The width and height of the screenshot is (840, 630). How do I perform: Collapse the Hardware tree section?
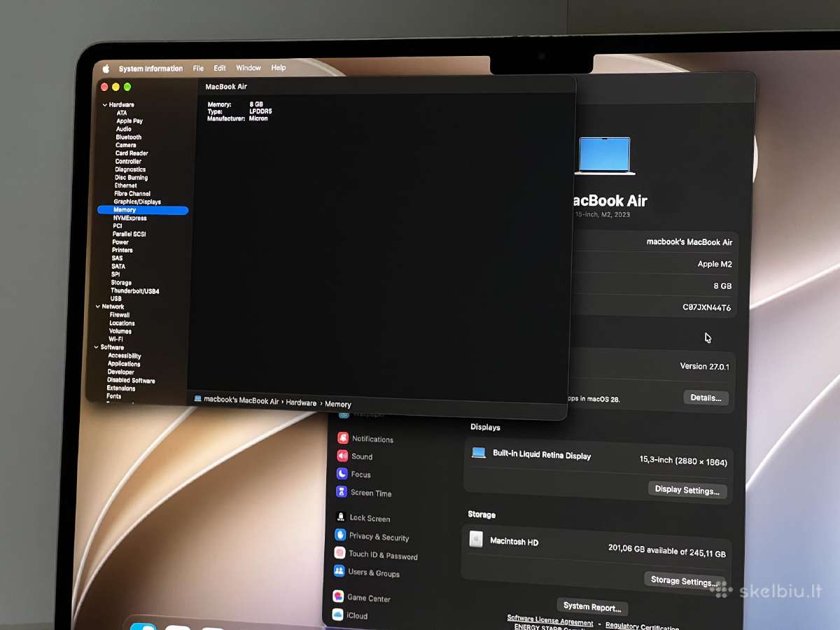point(105,105)
